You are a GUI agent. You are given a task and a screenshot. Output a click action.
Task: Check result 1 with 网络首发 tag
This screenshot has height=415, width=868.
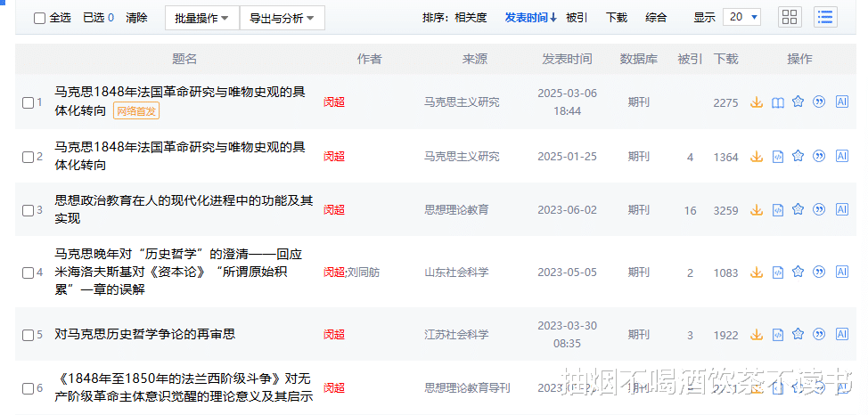[28, 103]
